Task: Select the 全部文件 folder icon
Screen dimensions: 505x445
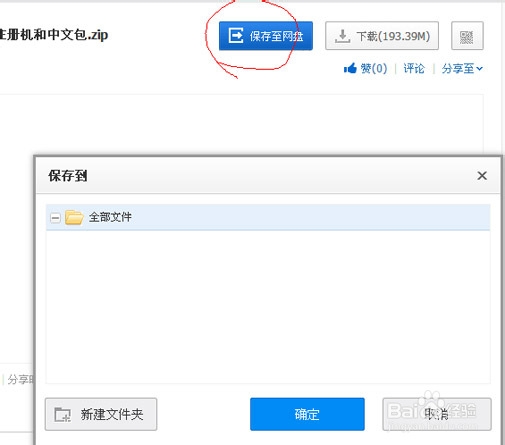Action: (x=74, y=217)
